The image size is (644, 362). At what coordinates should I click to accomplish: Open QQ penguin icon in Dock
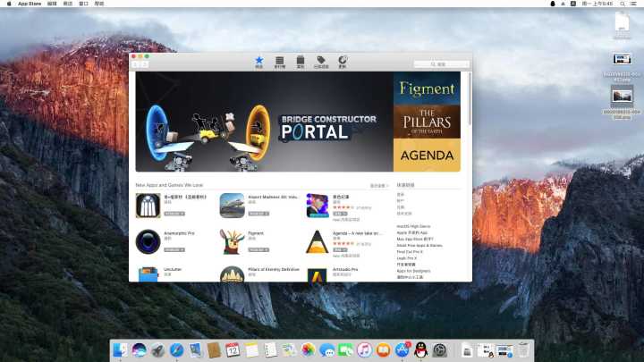420,350
